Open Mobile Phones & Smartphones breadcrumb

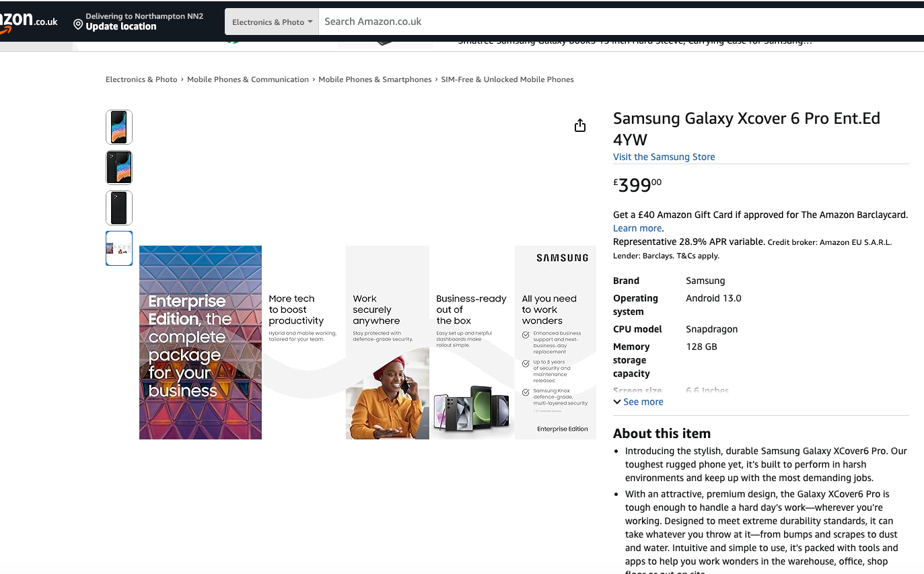[x=375, y=79]
